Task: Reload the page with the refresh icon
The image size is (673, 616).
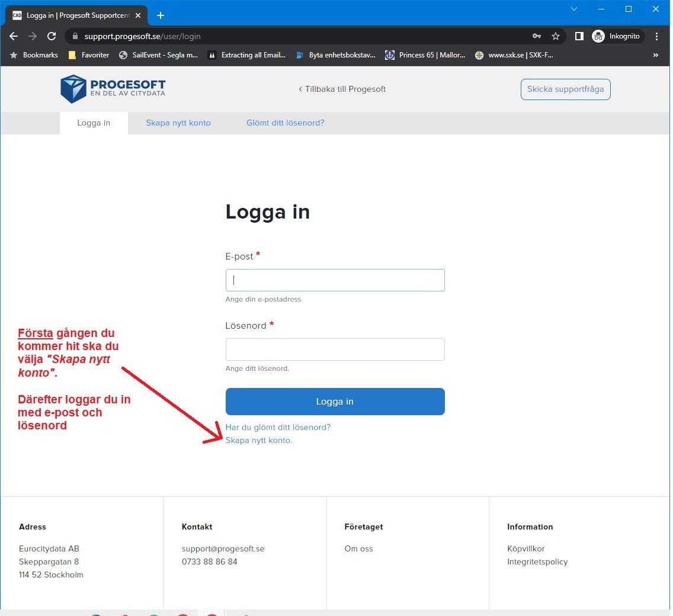Action: point(52,37)
